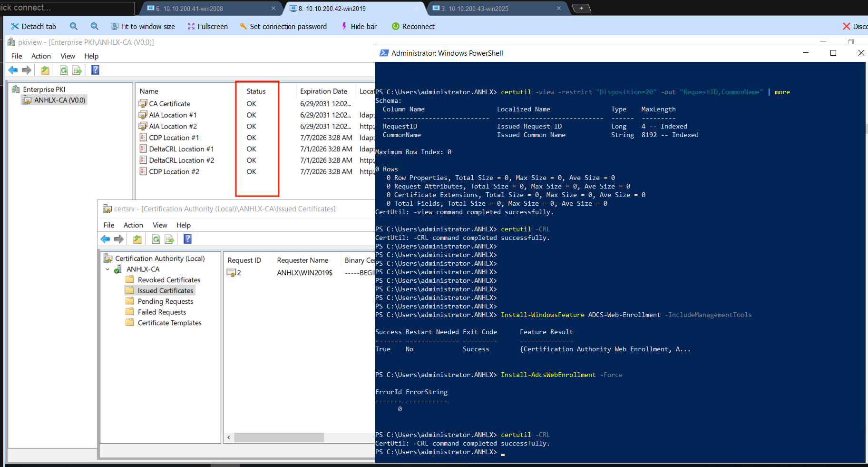Click the PowerShell window title icon
The width and height of the screenshot is (868, 467).
pyautogui.click(x=384, y=53)
